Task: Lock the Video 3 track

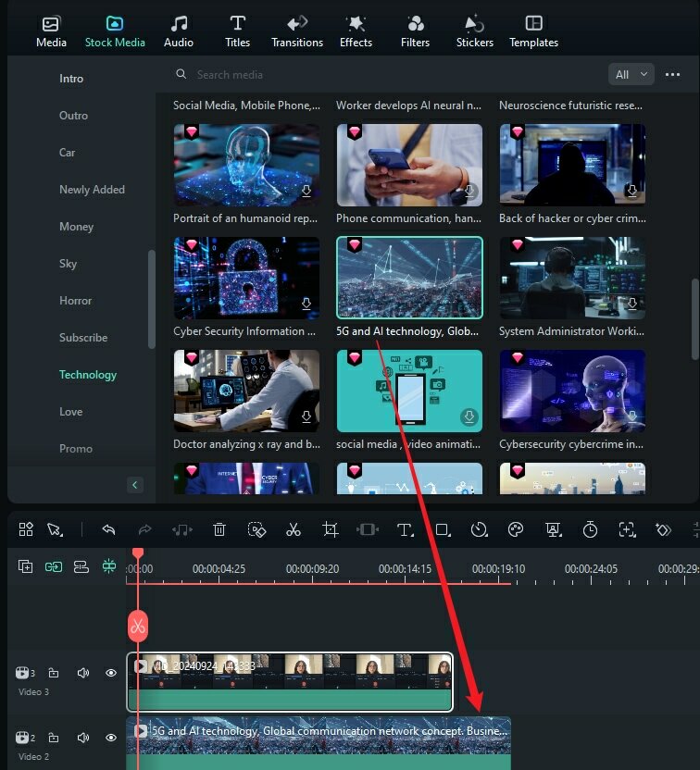Action: pyautogui.click(x=54, y=673)
